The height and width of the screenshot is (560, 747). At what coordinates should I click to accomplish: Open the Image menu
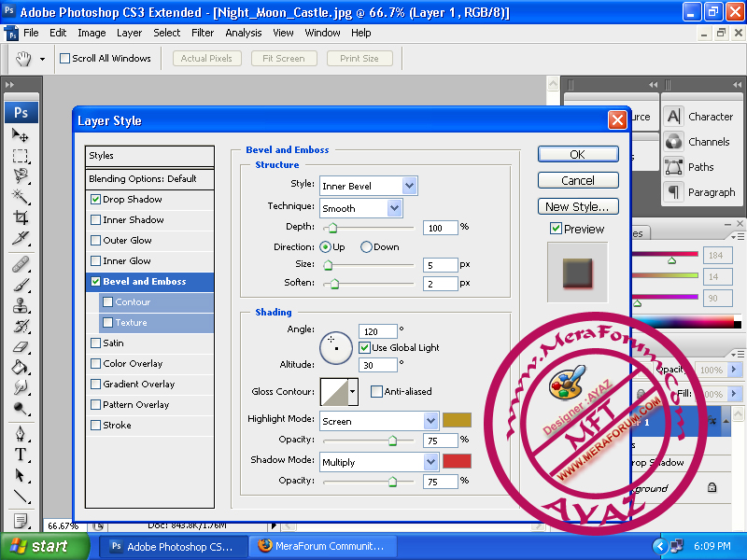click(x=92, y=33)
